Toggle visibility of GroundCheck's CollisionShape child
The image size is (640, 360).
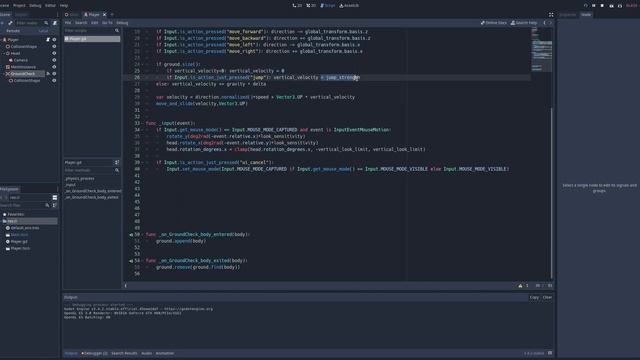click(x=54, y=80)
